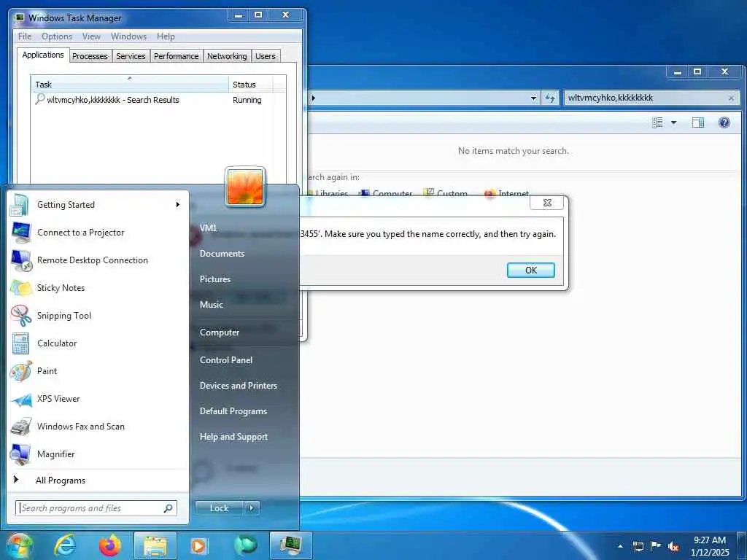Close the error dialog with X
747x560 pixels.
click(547, 203)
